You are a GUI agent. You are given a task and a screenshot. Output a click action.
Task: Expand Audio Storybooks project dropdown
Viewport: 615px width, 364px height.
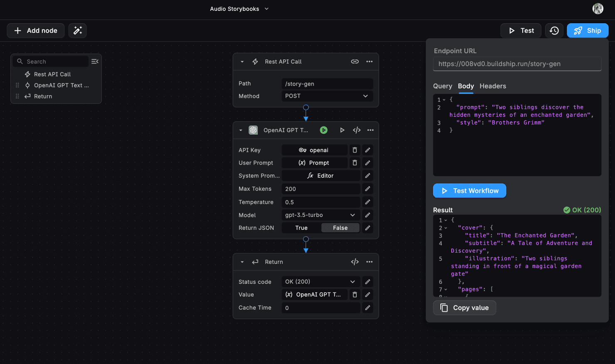tap(267, 9)
